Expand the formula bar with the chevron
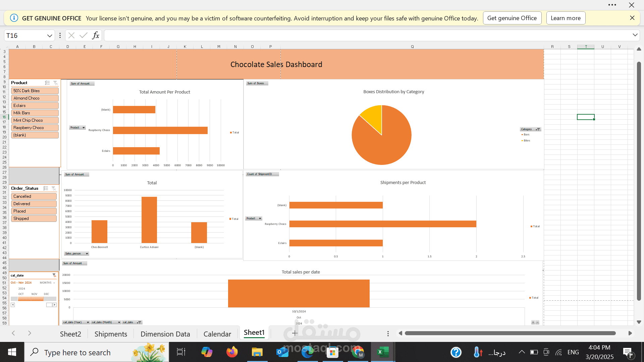This screenshot has width=644, height=362. pos(635,35)
